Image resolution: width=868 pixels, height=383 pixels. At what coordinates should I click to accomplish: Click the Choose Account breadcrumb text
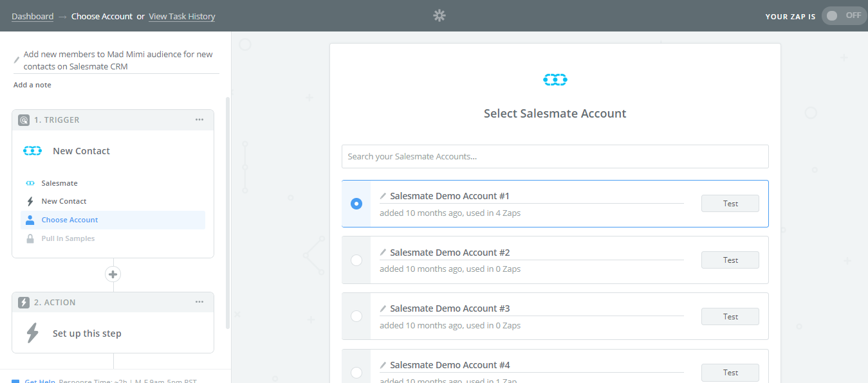point(102,16)
